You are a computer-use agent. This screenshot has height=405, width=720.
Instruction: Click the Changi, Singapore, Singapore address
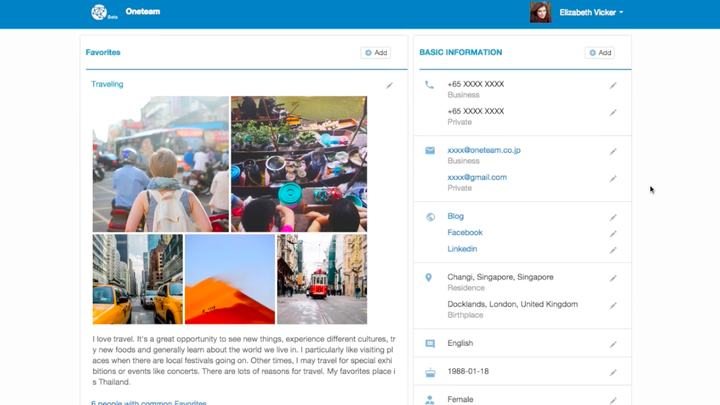[x=501, y=277]
